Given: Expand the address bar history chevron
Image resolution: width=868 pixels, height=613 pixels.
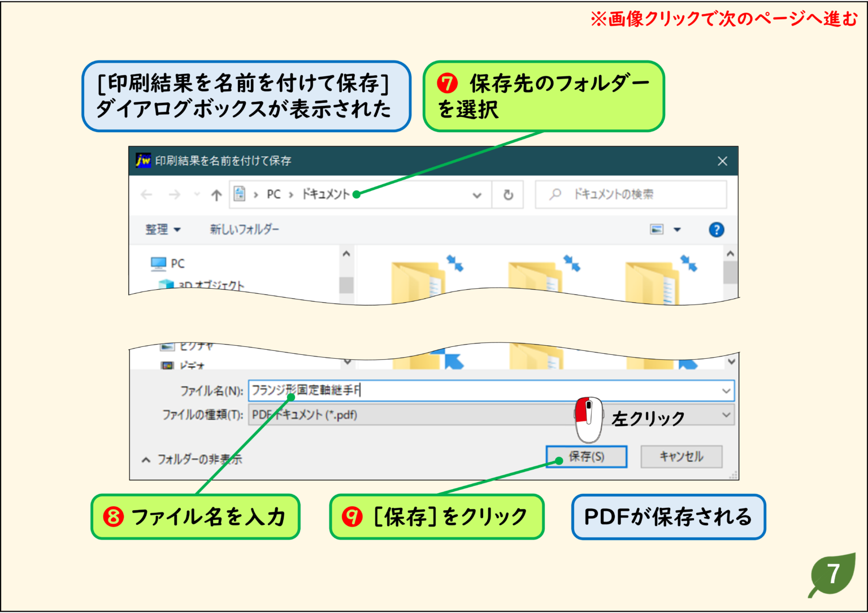Looking at the screenshot, I should [x=476, y=194].
